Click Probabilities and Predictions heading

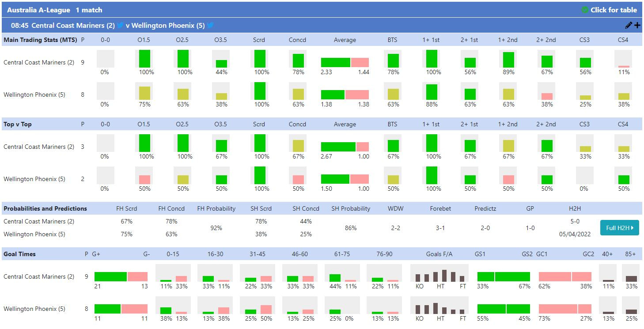pos(45,208)
